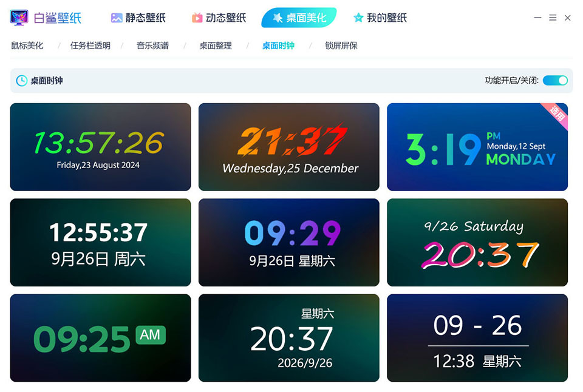The height and width of the screenshot is (392, 583).
Task: Pick the 20:37 clock with 2026/9/26 date
Action: coord(289,338)
